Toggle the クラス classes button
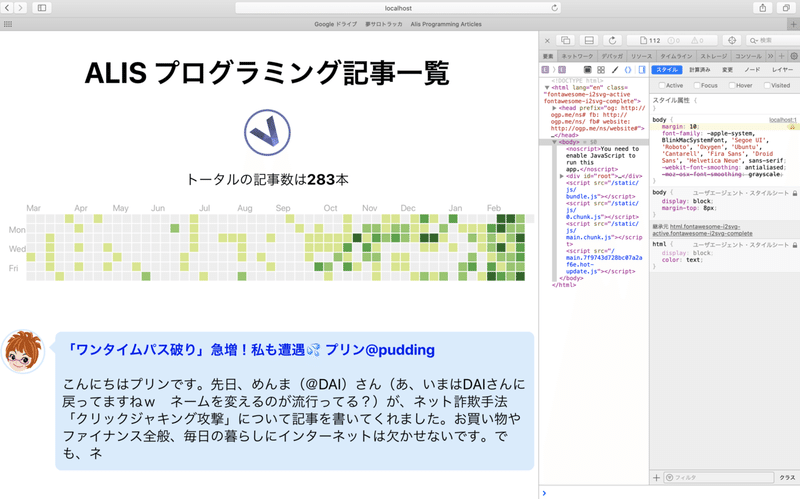The width and height of the screenshot is (800, 499). (787, 478)
